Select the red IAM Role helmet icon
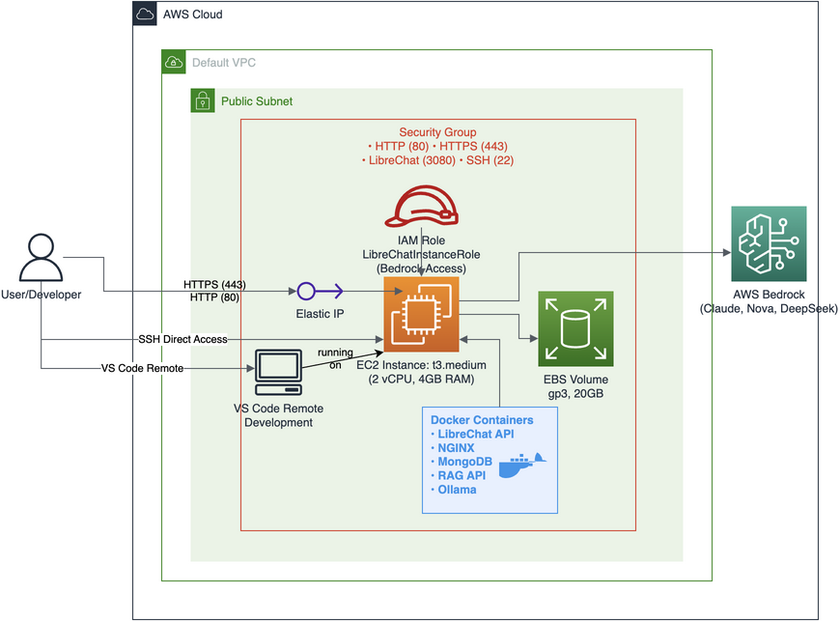Viewport: 840px width, 622px height. point(422,207)
